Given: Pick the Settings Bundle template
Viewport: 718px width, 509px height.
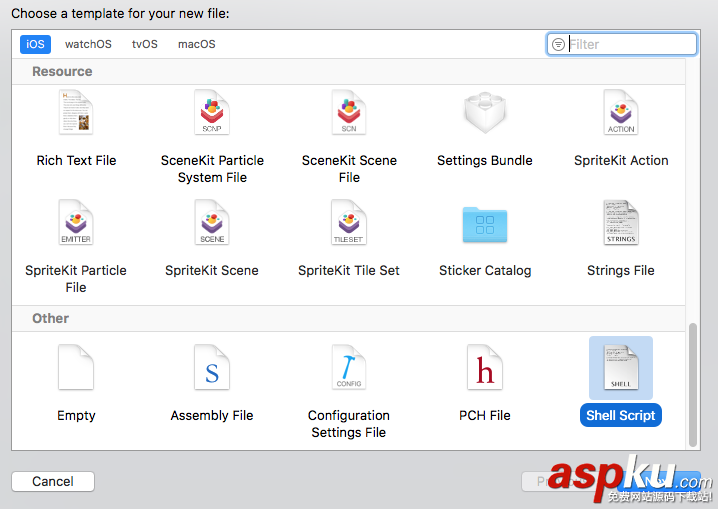Looking at the screenshot, I should 485,113.
